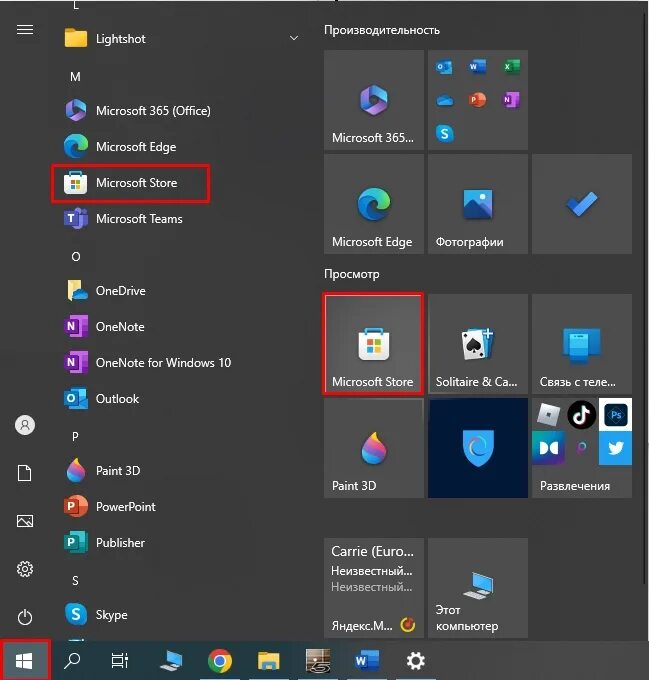Open Settings from the Start sidebar
649x680 pixels.
(x=25, y=569)
